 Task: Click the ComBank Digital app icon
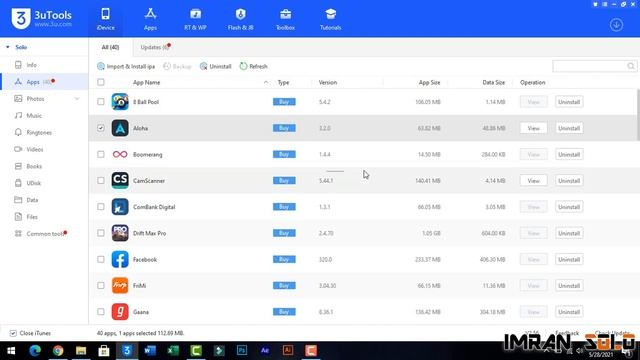(120, 207)
